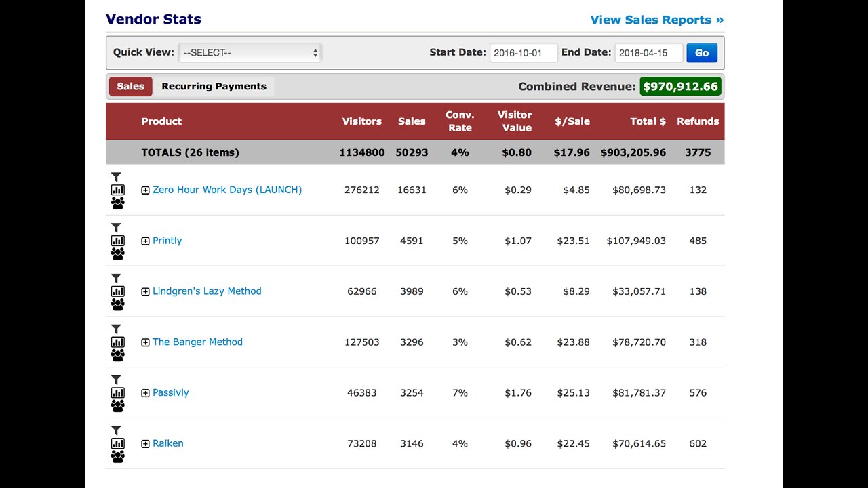This screenshot has width=868, height=488.
Task: Open bar chart icon for Zero Hour Work Days
Action: 117,190
